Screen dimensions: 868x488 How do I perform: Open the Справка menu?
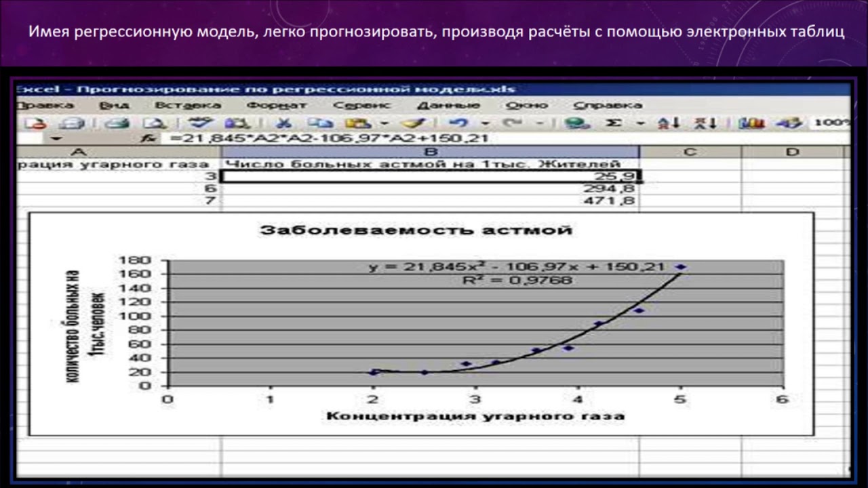coord(608,106)
